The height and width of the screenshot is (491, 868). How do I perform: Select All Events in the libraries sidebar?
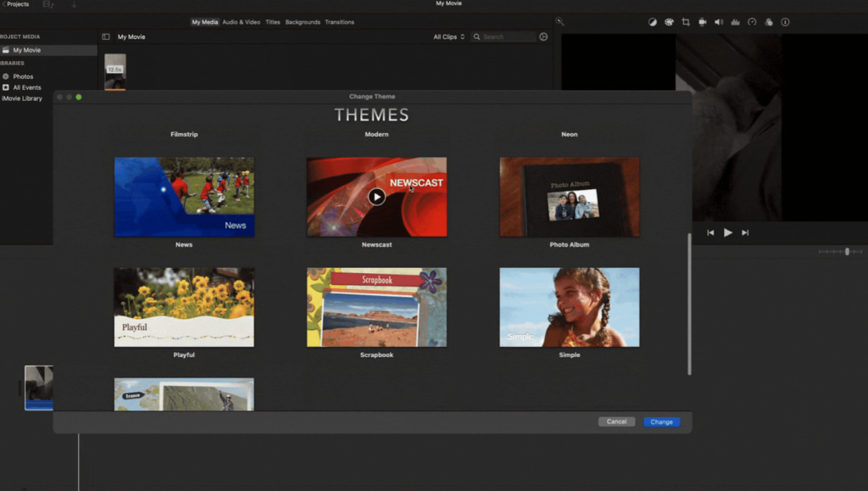[x=26, y=87]
